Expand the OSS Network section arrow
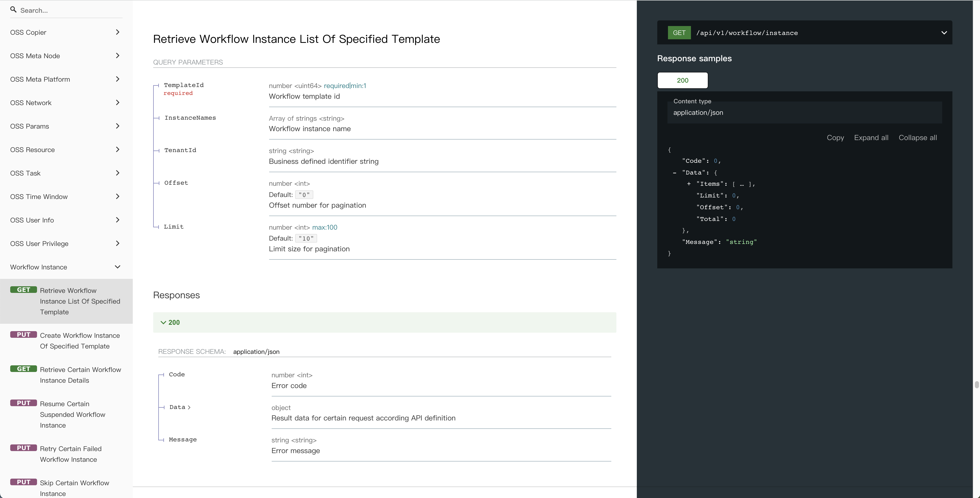The width and height of the screenshot is (980, 498). [117, 103]
